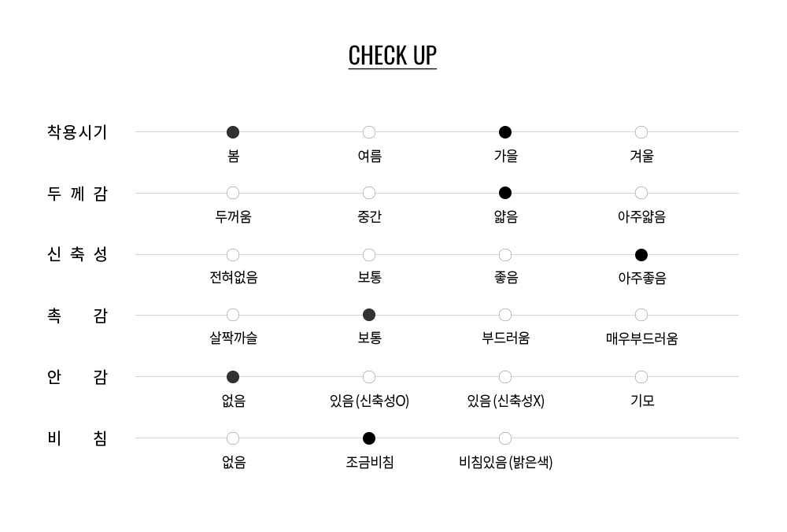The width and height of the screenshot is (787, 532).
Task: Select 매우부드러움 texture dot
Action: click(641, 315)
